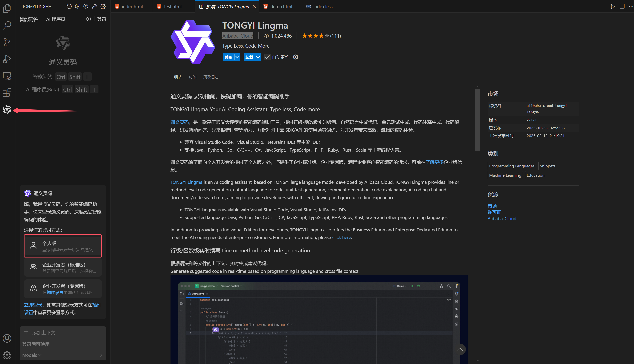Click the 插件设置 link in 专属版 option
634x364 pixels.
(55, 292)
